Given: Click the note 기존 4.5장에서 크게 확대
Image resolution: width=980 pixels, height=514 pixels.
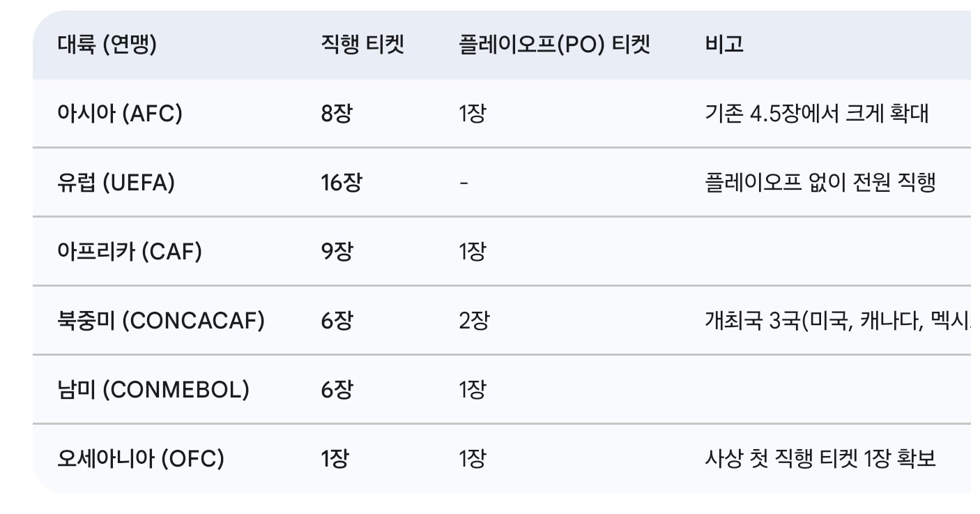Looking at the screenshot, I should coord(817,113).
